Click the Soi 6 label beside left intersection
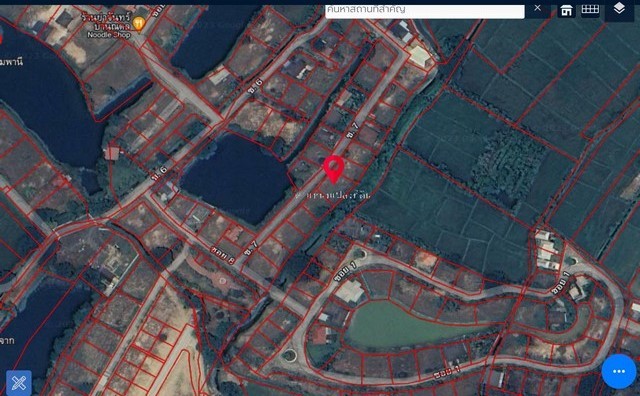 [x=160, y=174]
